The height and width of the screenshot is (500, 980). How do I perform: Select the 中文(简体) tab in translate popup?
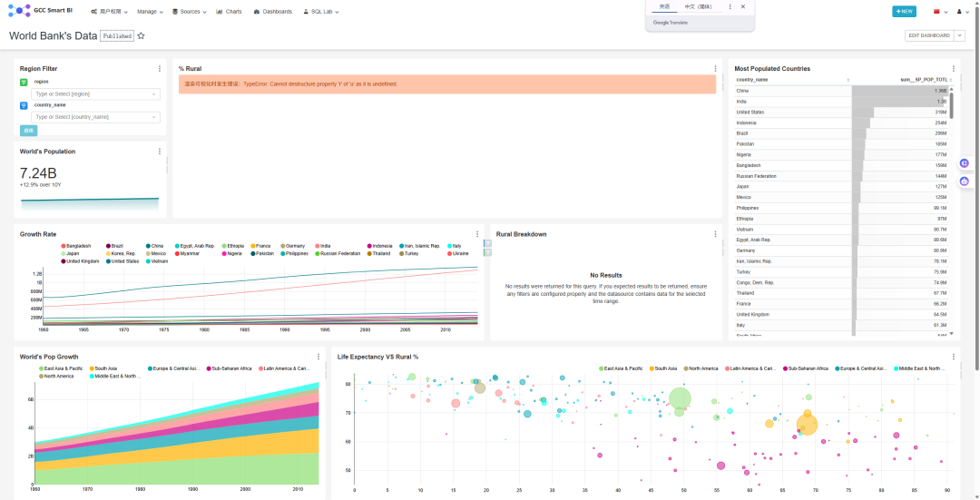click(698, 7)
